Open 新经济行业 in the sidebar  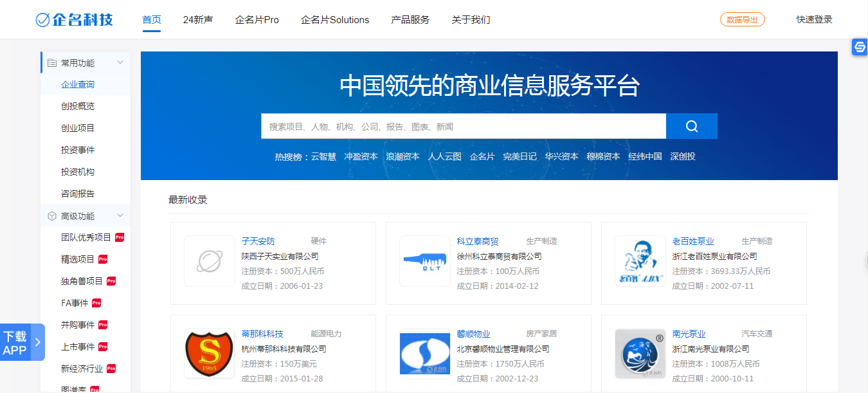(82, 369)
